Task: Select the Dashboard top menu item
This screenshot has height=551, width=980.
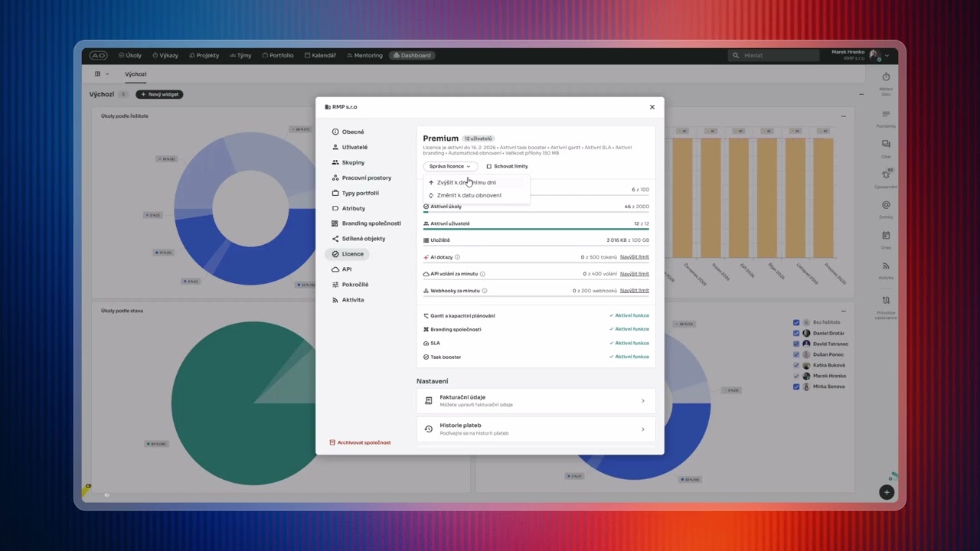Action: coord(412,55)
